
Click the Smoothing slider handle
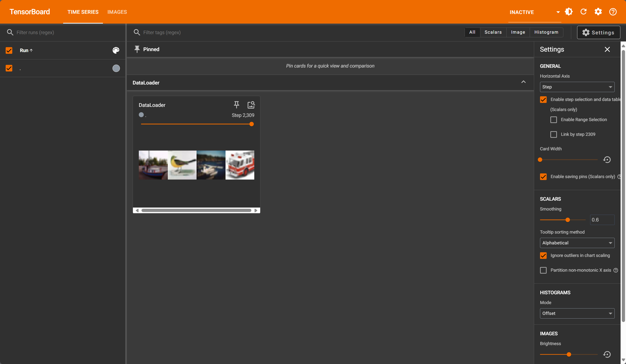(567, 220)
